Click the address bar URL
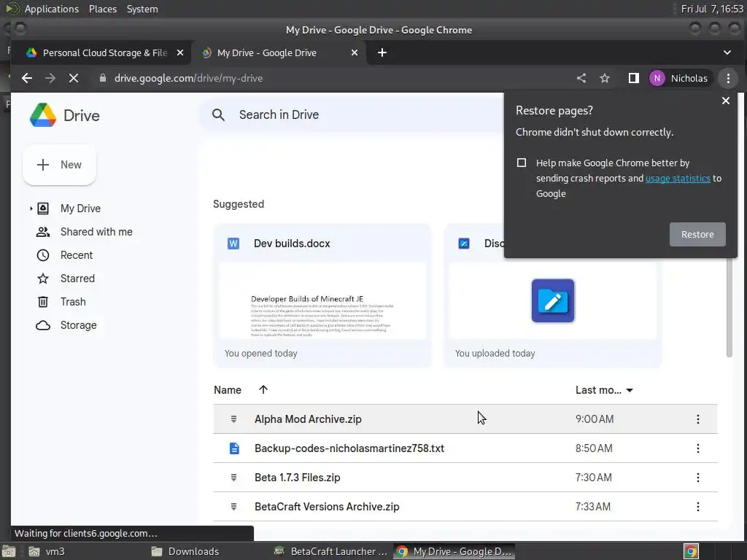The height and width of the screenshot is (560, 747). [x=188, y=78]
